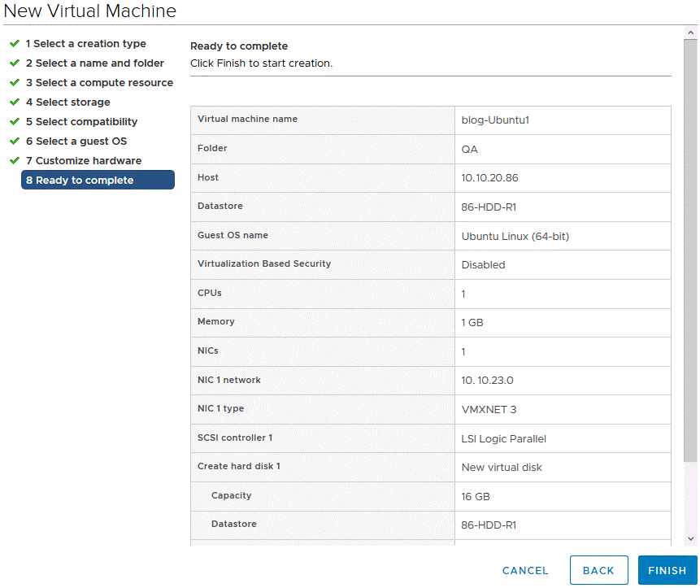
Task: Click the checkmark beside Select compatibility
Action: click(x=14, y=122)
